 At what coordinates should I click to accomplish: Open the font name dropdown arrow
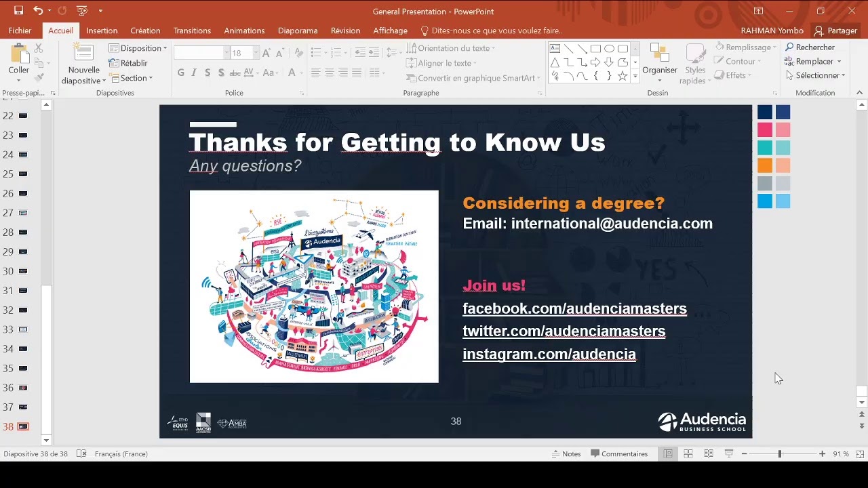pyautogui.click(x=226, y=53)
